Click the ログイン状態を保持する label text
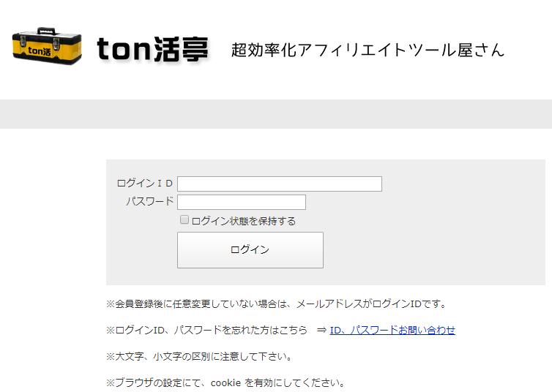 click(x=243, y=221)
